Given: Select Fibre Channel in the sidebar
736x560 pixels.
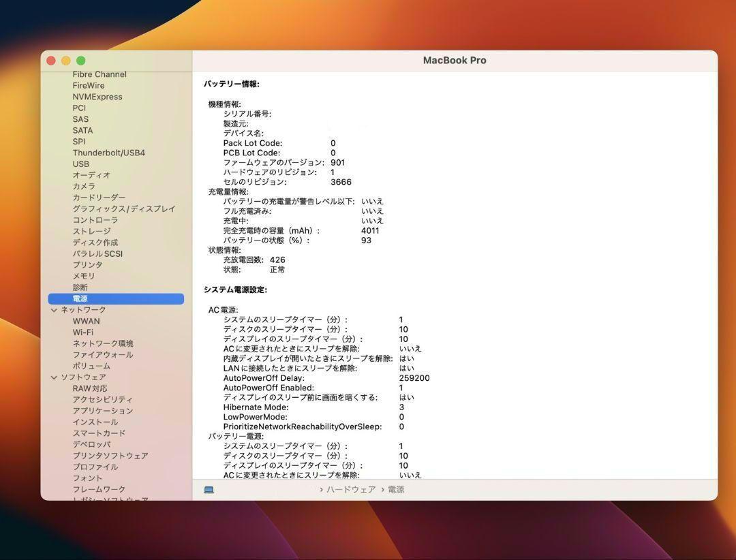Looking at the screenshot, I should pyautogui.click(x=99, y=74).
